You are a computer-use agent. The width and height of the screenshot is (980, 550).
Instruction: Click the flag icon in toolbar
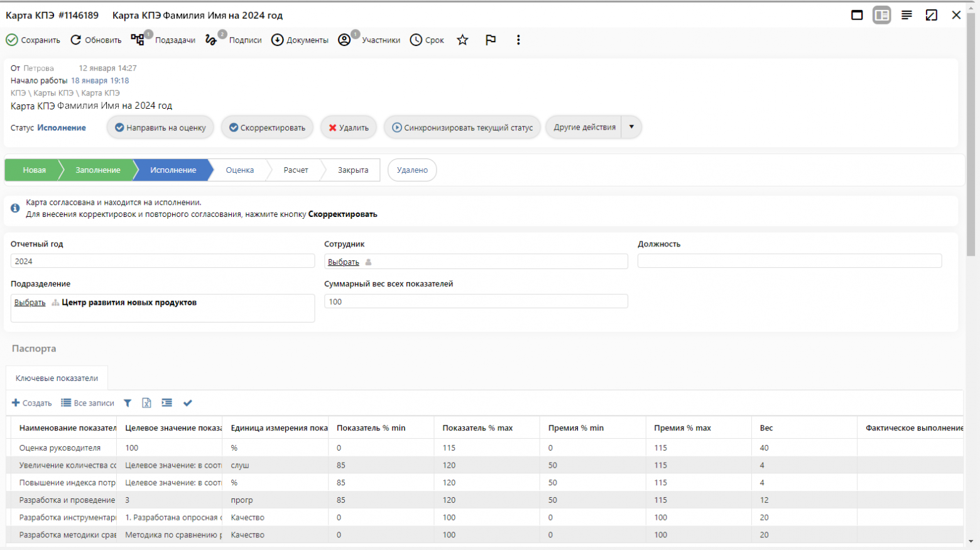491,40
